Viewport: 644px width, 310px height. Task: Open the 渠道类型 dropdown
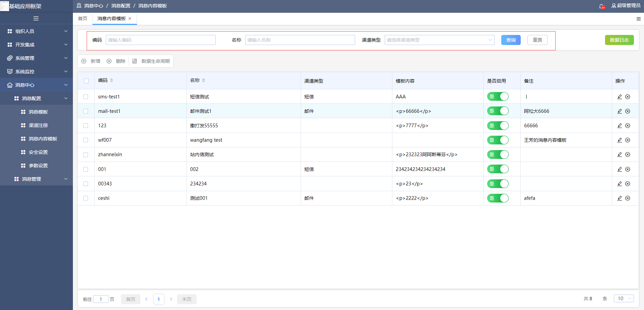pyautogui.click(x=439, y=40)
